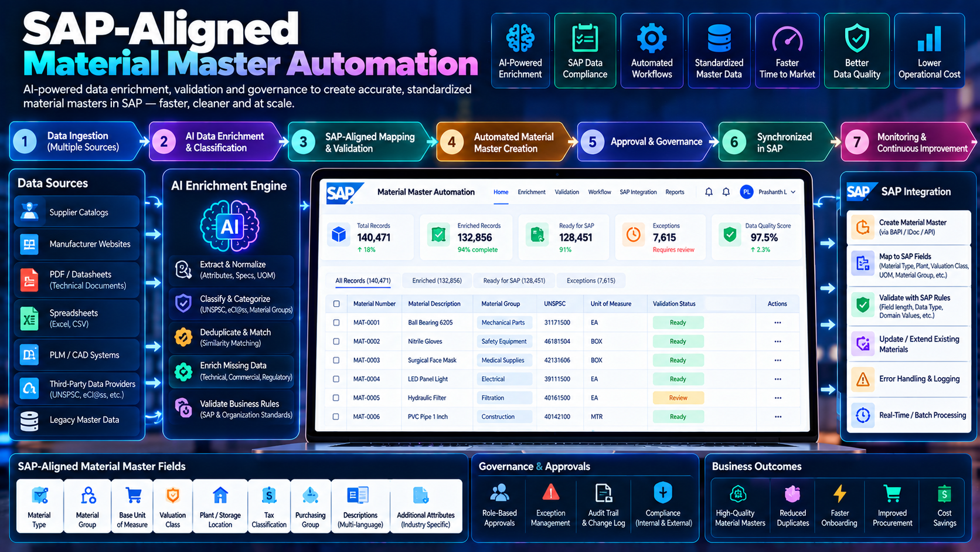This screenshot has height=552, width=980.
Task: Check the box for MAT-0001
Action: point(336,323)
